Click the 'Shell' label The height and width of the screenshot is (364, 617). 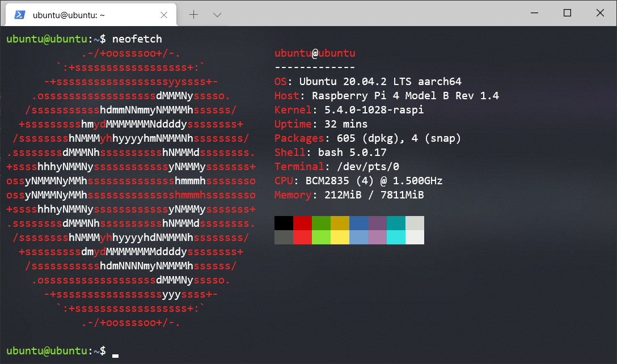coord(290,153)
